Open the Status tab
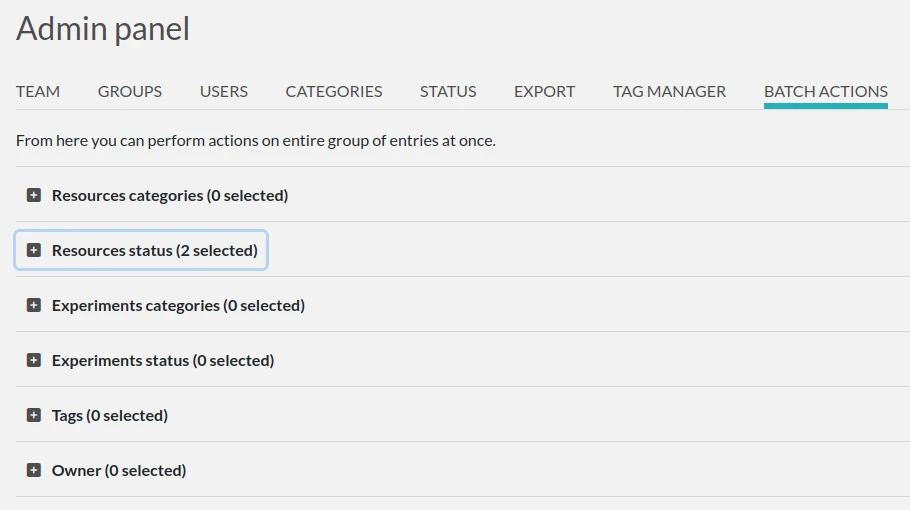 (x=448, y=92)
